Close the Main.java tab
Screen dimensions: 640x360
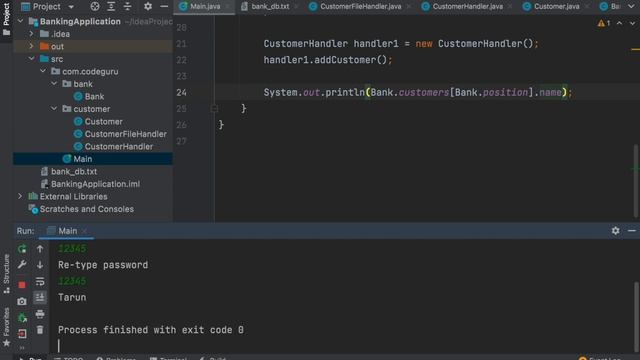pyautogui.click(x=227, y=7)
